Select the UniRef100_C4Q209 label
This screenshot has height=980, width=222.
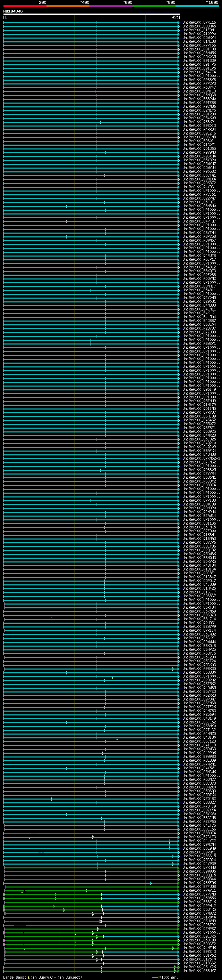tap(199, 447)
